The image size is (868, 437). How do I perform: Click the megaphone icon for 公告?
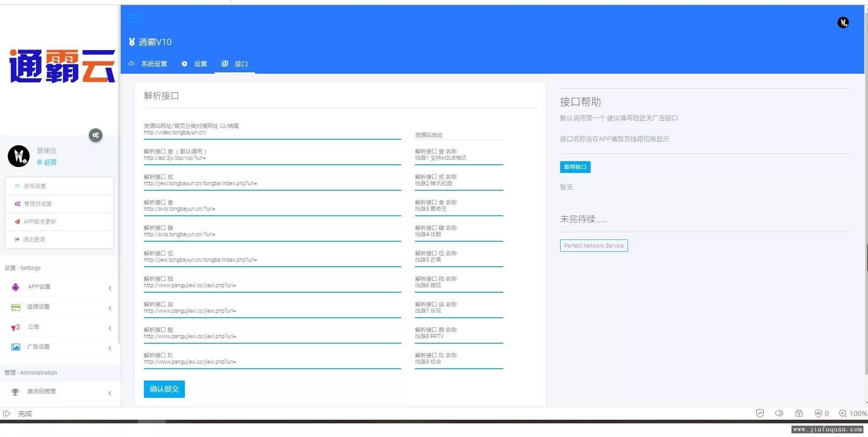tap(15, 327)
